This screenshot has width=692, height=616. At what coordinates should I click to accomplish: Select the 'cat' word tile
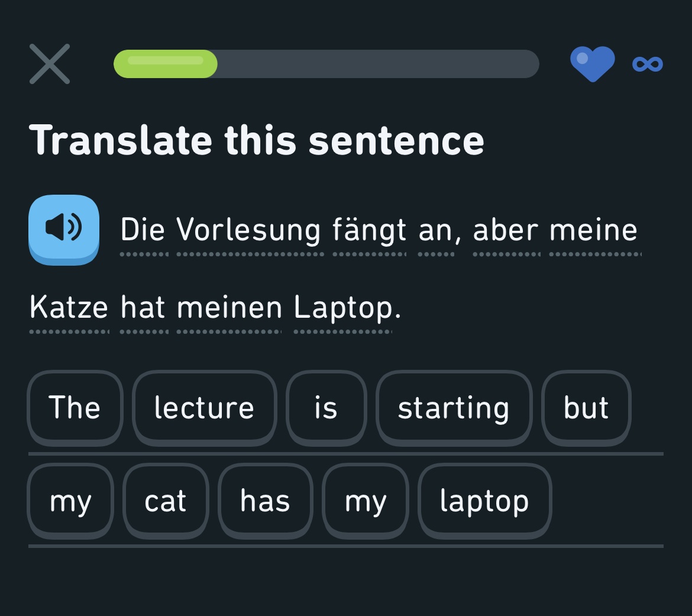pyautogui.click(x=166, y=501)
